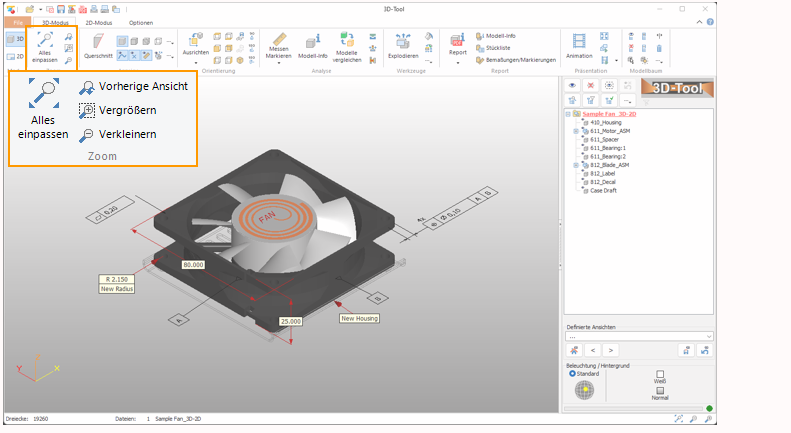Toggle the 3D mode button
Image resolution: width=791 pixels, height=433 pixels.
tap(15, 39)
